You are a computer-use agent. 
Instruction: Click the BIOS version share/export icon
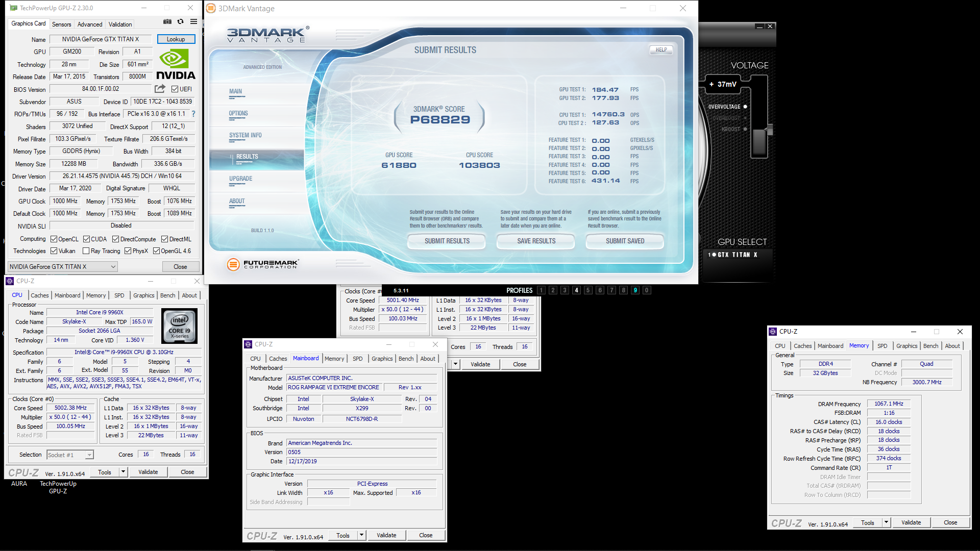(x=160, y=89)
